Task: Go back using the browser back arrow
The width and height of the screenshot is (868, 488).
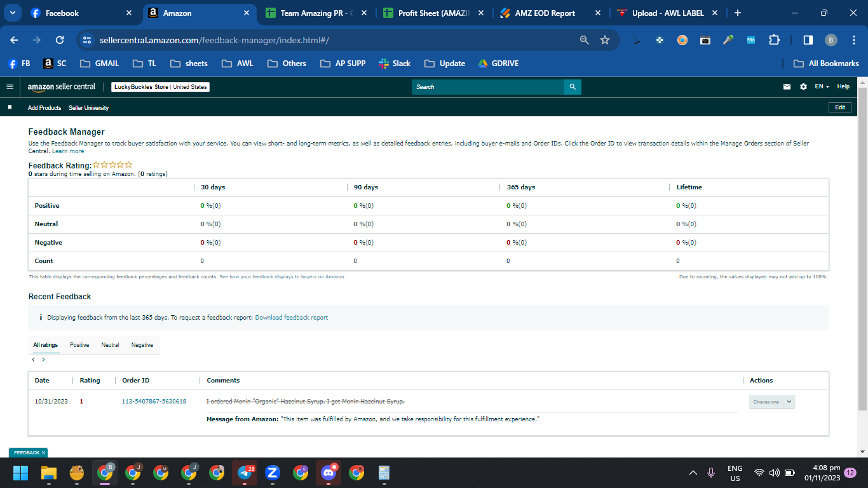Action: tap(14, 40)
